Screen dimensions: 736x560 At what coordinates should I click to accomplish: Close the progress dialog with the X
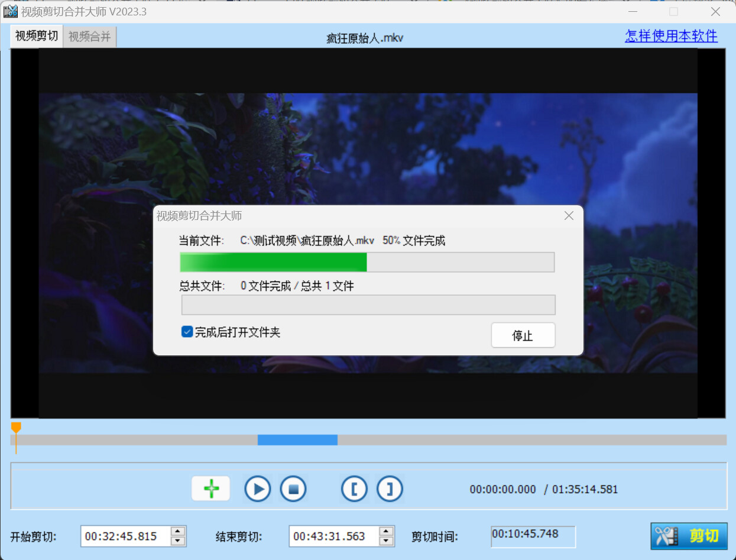(x=569, y=216)
